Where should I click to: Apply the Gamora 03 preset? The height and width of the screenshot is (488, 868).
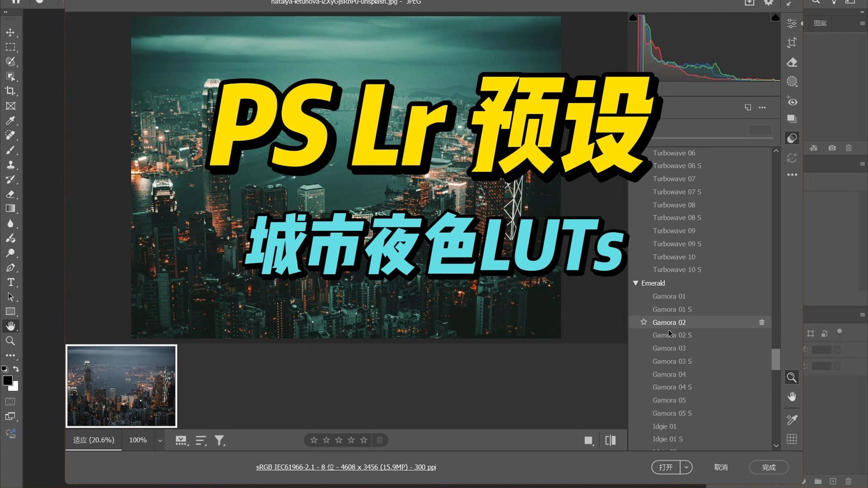point(669,348)
